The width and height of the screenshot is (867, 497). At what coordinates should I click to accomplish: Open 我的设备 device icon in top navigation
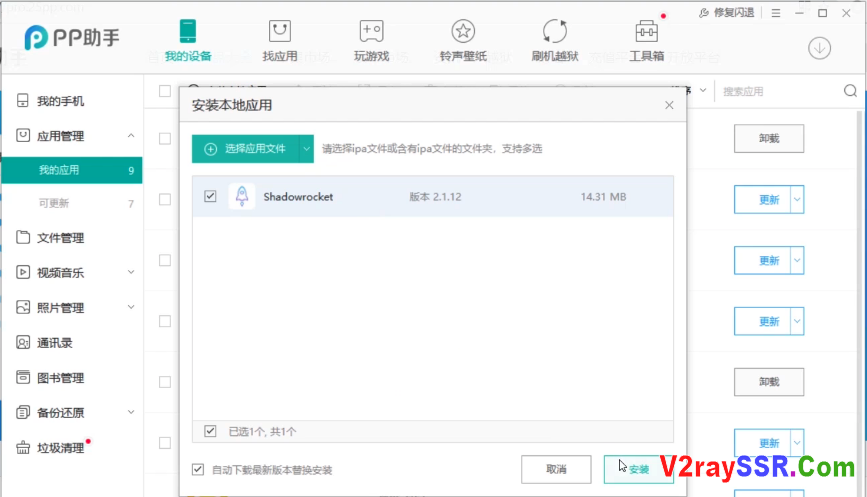(x=189, y=31)
